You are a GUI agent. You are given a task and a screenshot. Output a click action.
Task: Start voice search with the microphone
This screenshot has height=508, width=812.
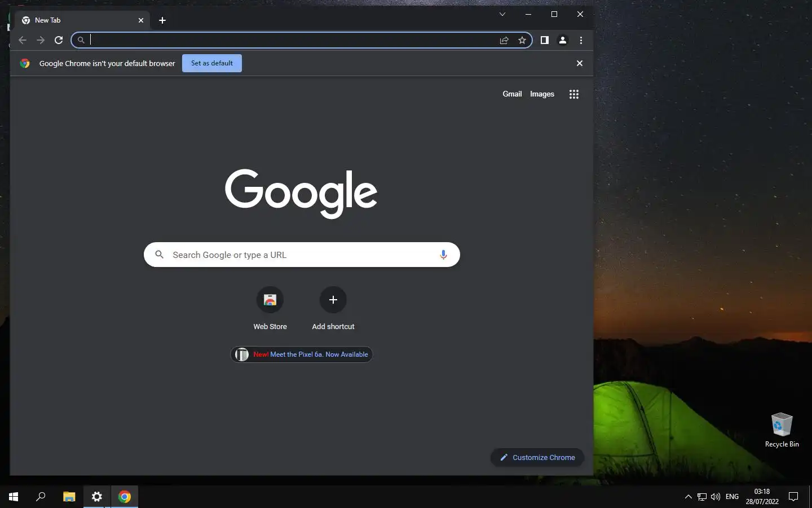point(443,255)
